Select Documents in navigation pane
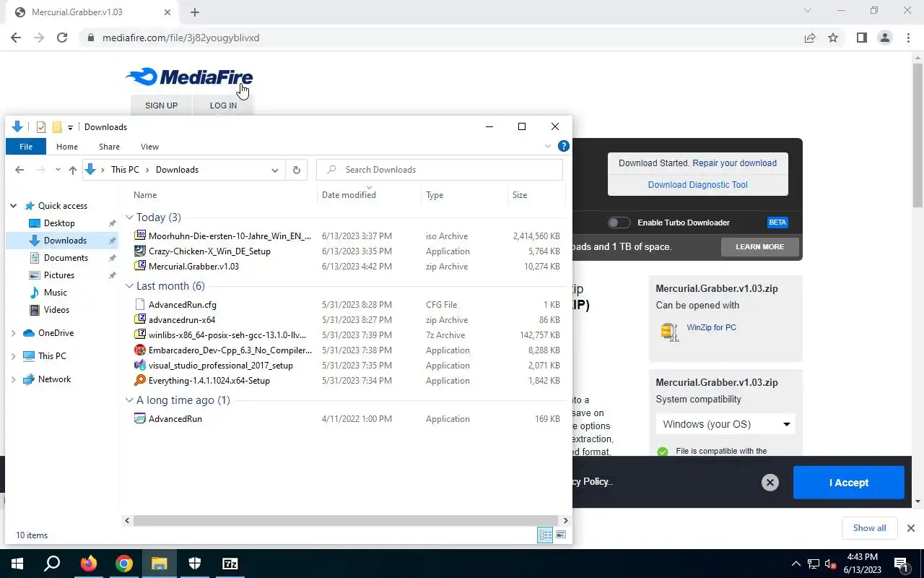Viewport: 924px width, 578px height. point(66,258)
